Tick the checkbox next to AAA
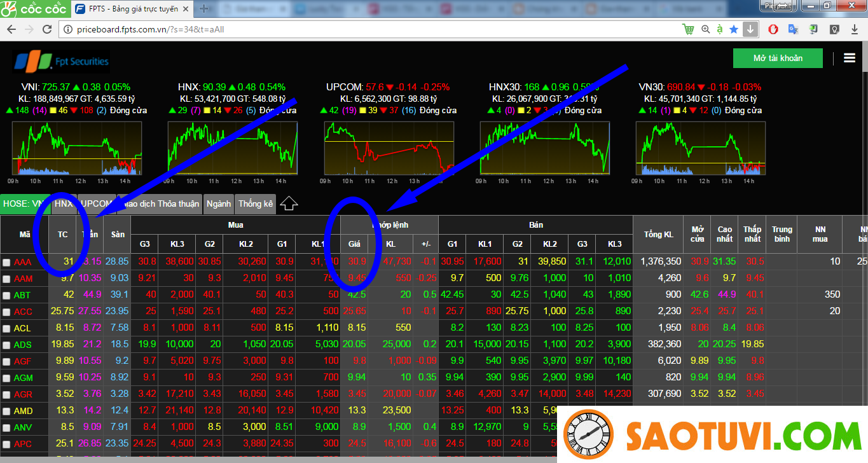The width and height of the screenshot is (868, 463). 6,262
